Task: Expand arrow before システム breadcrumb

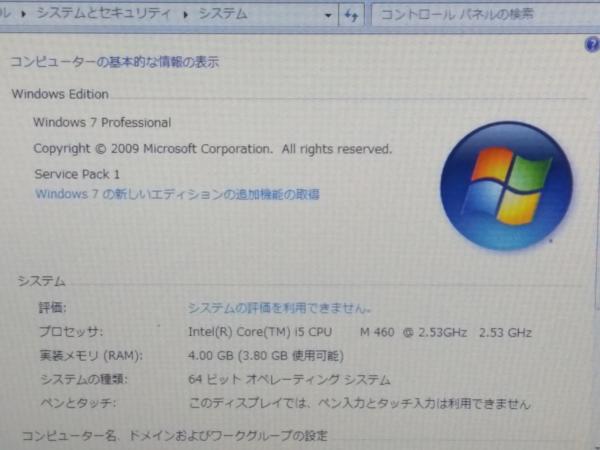Action: pyautogui.click(x=186, y=15)
